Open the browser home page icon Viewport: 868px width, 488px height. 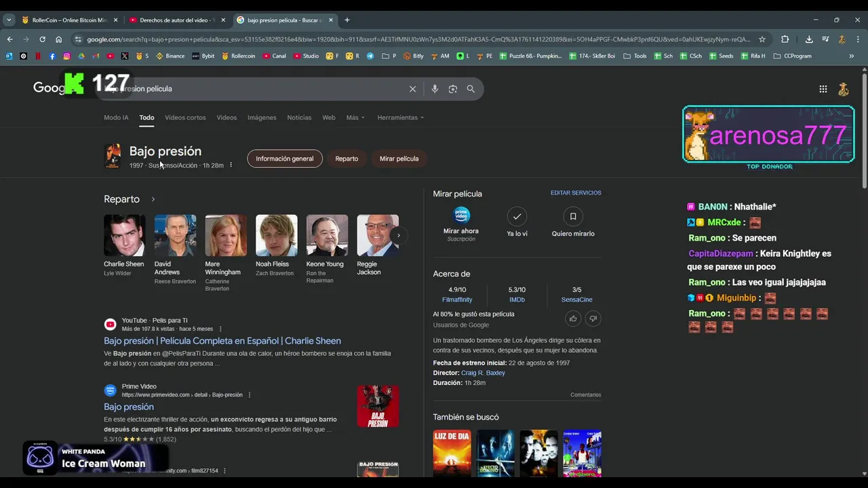(59, 39)
